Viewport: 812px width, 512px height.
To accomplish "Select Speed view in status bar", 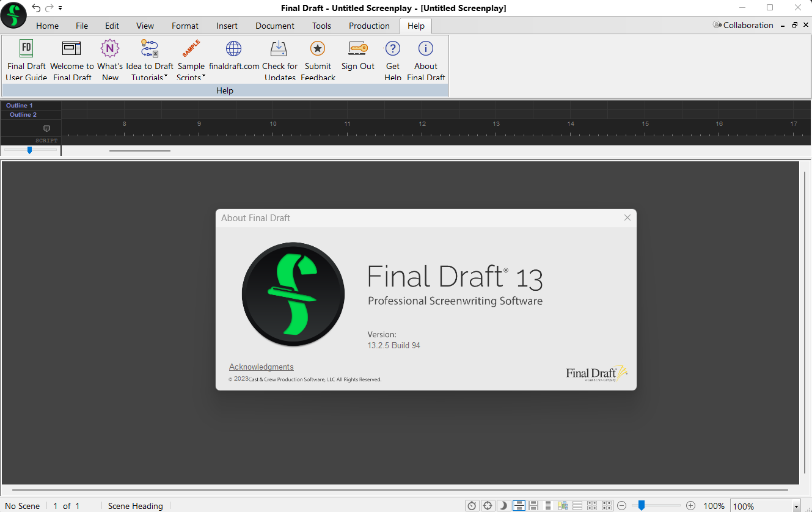I will coord(548,505).
